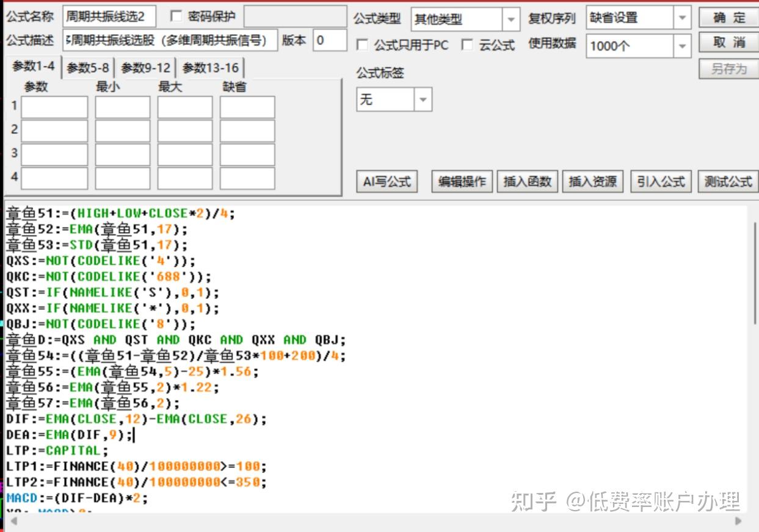Click the 公式名称 input showing 周期共振线选2

[x=110, y=16]
